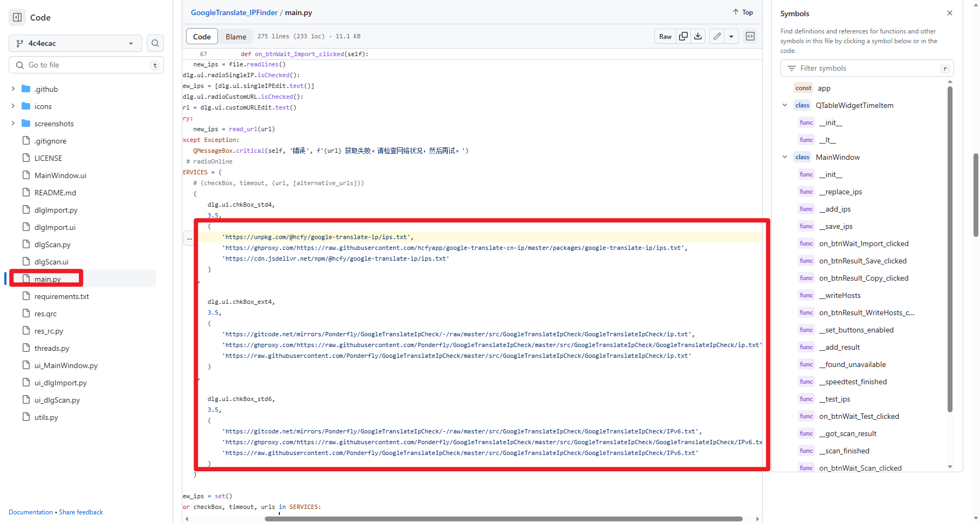
Task: Open requirements.txt file
Action: [61, 296]
